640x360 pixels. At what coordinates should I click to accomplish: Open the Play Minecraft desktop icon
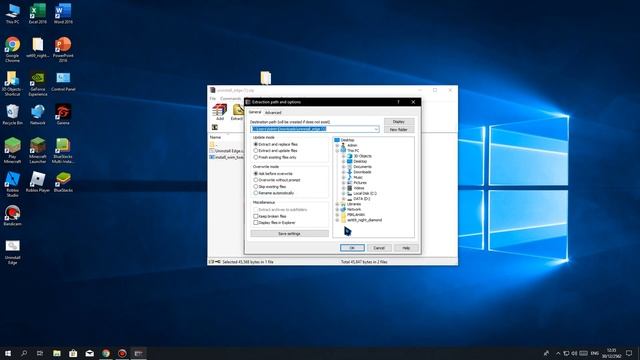coord(12,150)
